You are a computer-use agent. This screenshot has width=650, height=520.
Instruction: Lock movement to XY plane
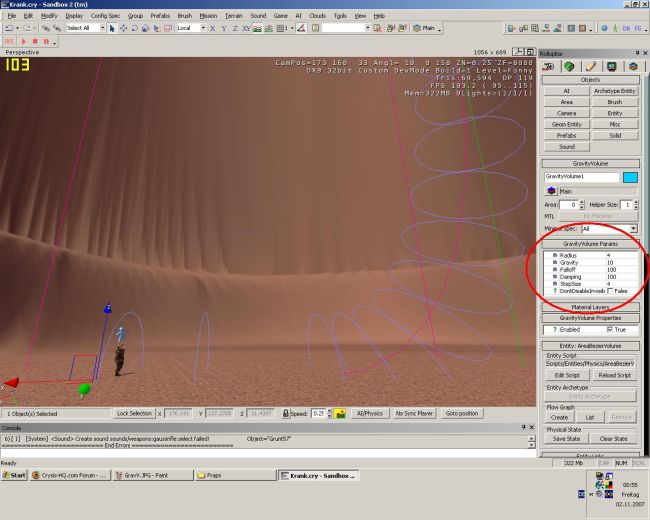tap(246, 28)
